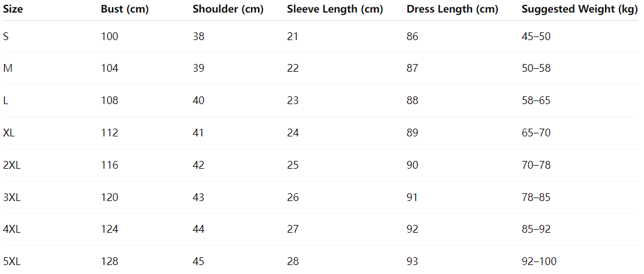Click the 5XL size label
644x274 pixels.
12,261
